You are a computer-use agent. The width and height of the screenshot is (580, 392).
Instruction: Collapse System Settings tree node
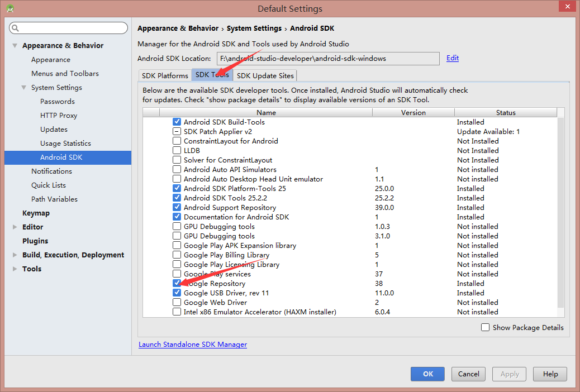23,88
